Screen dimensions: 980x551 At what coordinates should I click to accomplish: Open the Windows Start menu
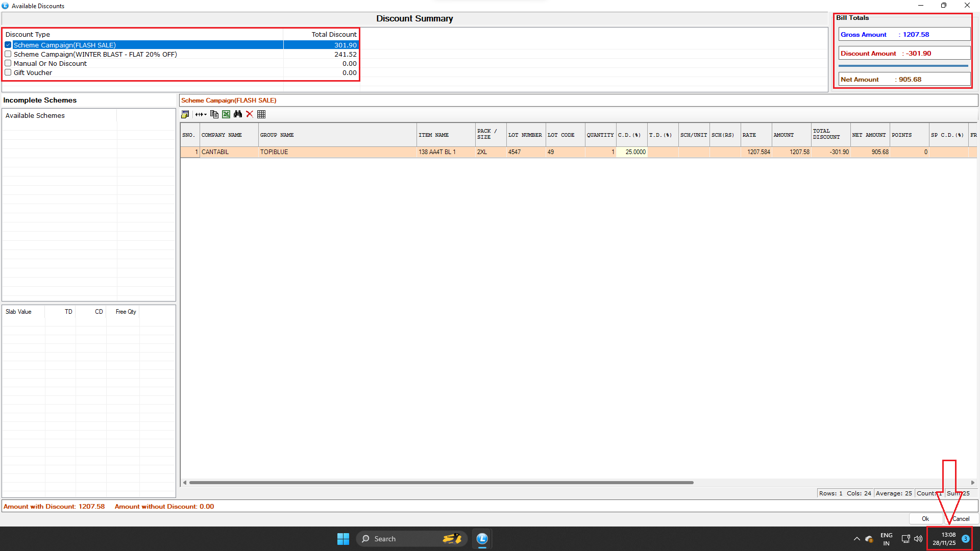click(343, 539)
